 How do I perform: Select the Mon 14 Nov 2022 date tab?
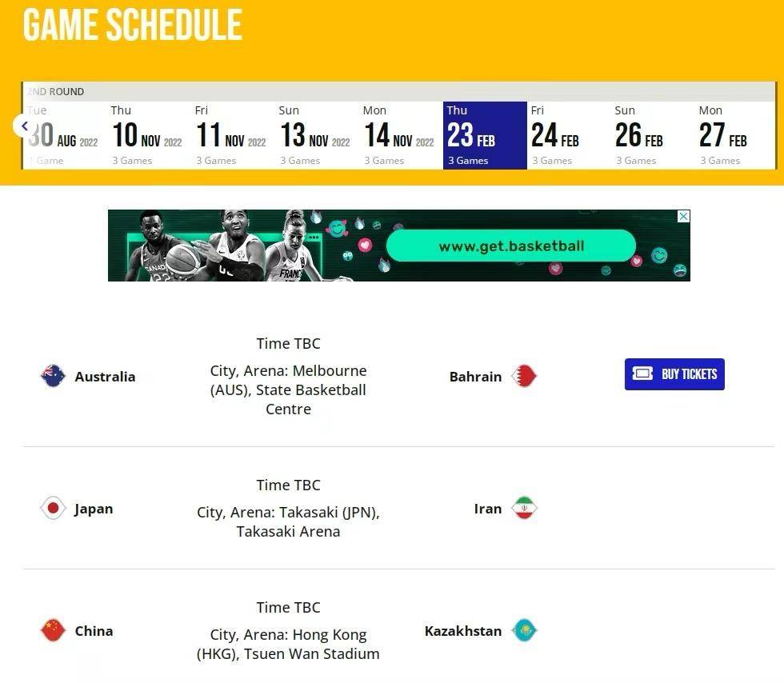[x=401, y=135]
